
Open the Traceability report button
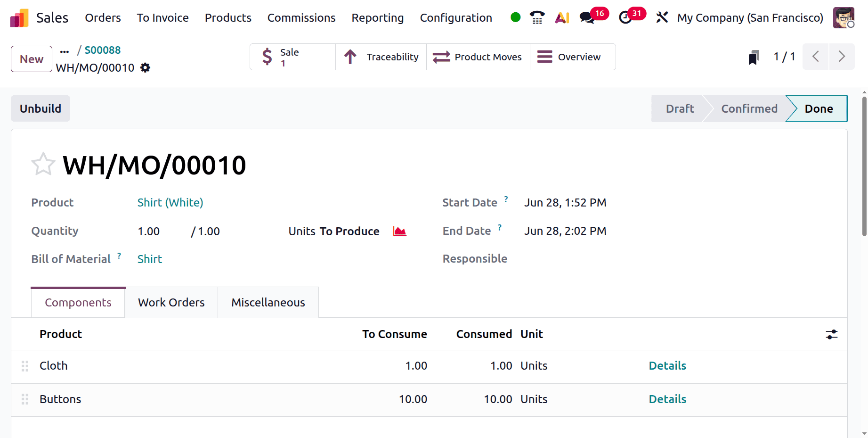point(381,57)
